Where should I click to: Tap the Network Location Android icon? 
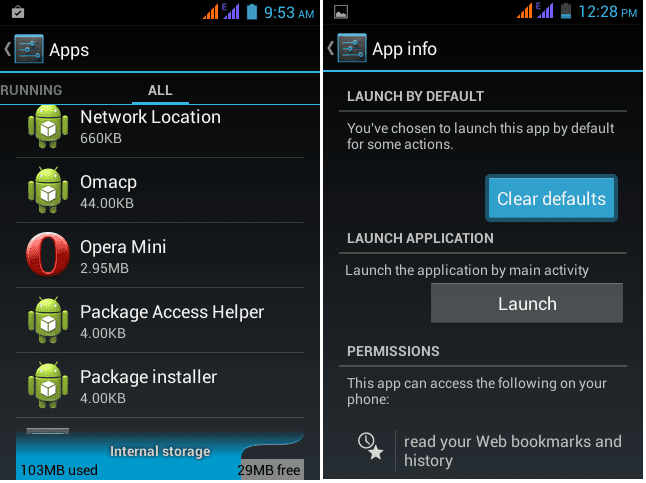(48, 127)
